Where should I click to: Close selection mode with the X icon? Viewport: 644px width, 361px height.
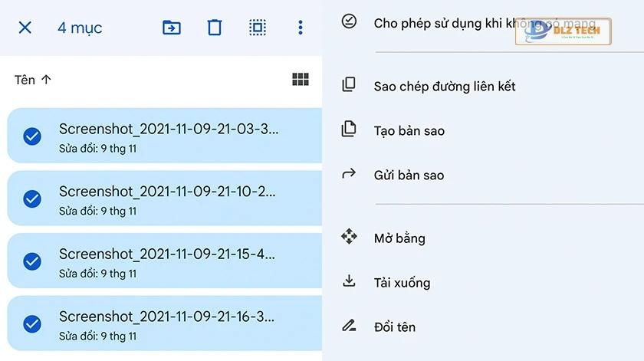(25, 28)
